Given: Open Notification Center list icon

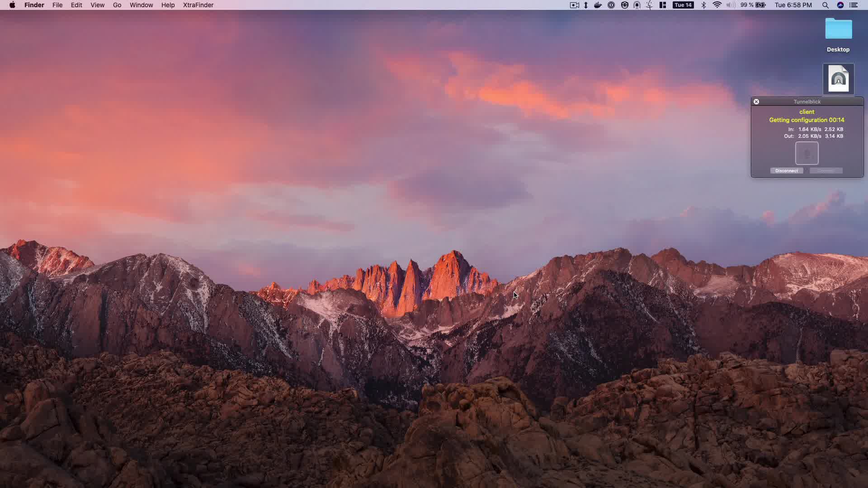Looking at the screenshot, I should [854, 5].
